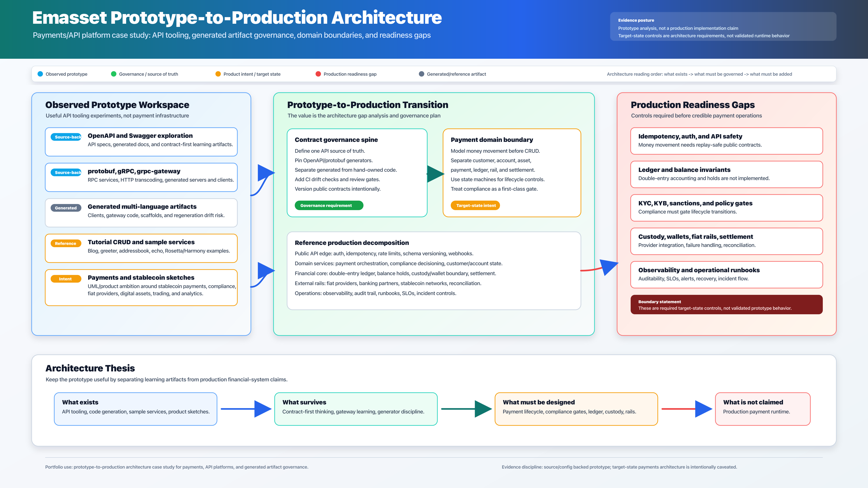Click the Contract governance spine heading
The height and width of the screenshot is (488, 868).
click(336, 140)
